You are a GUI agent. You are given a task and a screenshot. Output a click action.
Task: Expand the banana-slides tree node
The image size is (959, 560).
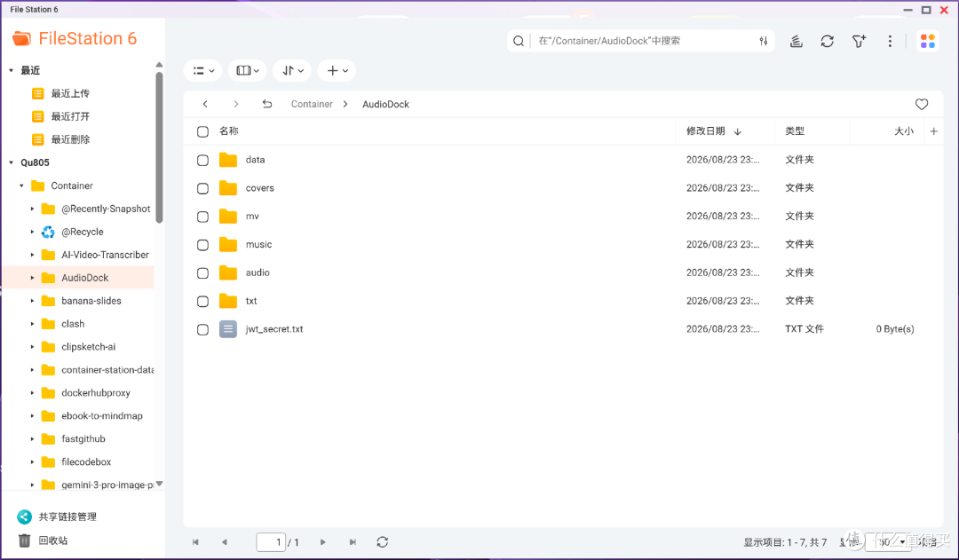33,301
